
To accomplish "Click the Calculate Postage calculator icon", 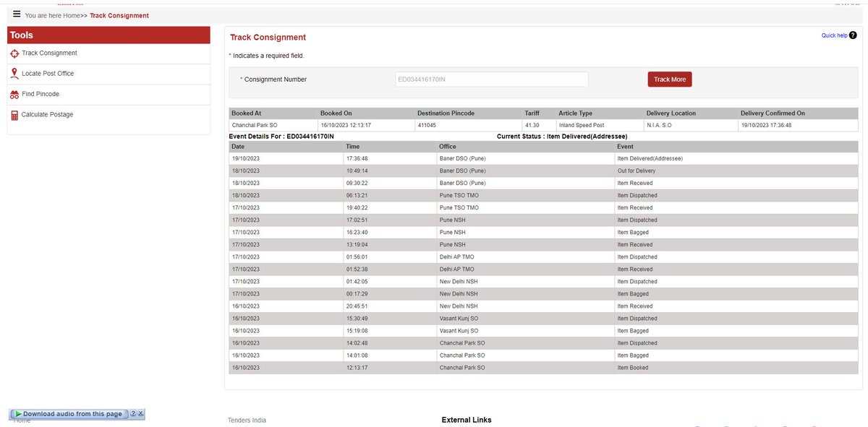I will point(14,115).
